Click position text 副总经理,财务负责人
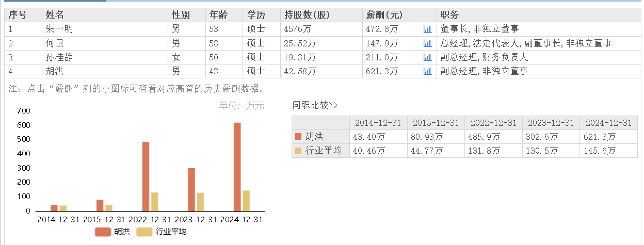The width and height of the screenshot is (644, 245). tap(484, 57)
